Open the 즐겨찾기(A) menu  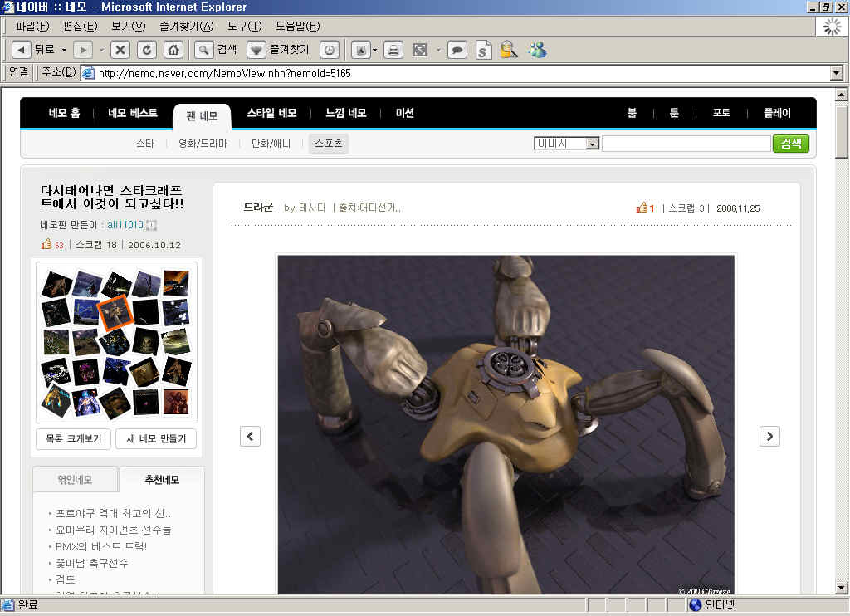187,26
